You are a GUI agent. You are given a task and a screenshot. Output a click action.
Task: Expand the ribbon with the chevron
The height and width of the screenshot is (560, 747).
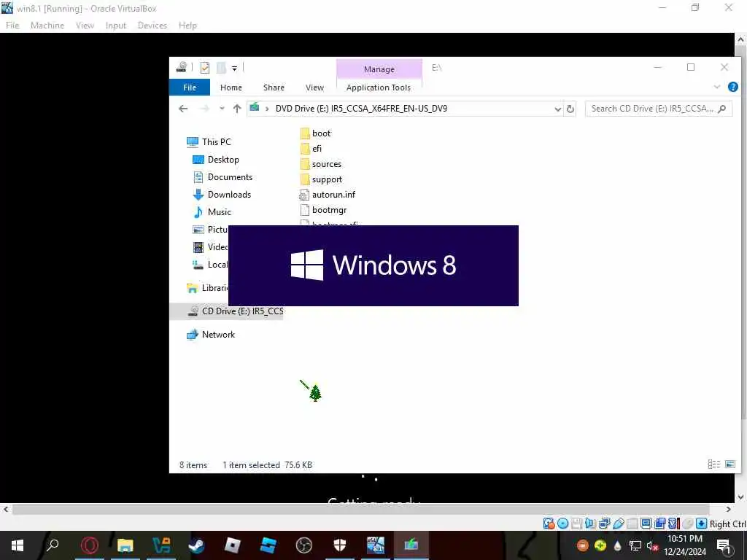[x=717, y=87]
